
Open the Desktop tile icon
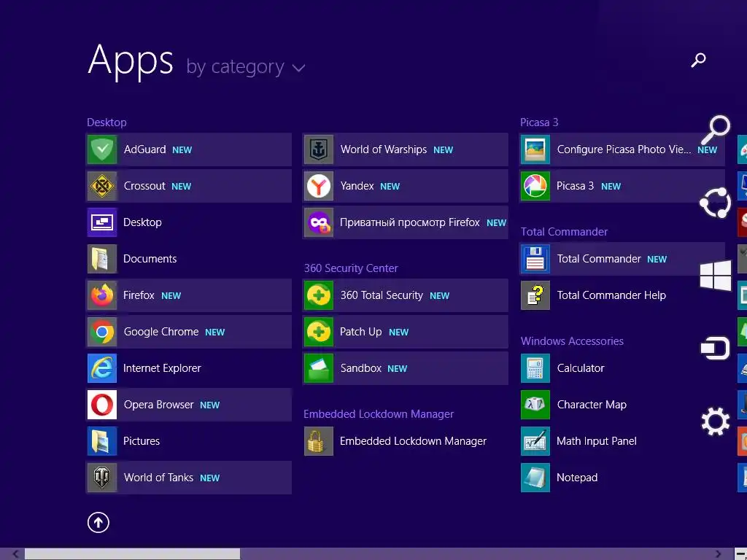pyautogui.click(x=102, y=222)
